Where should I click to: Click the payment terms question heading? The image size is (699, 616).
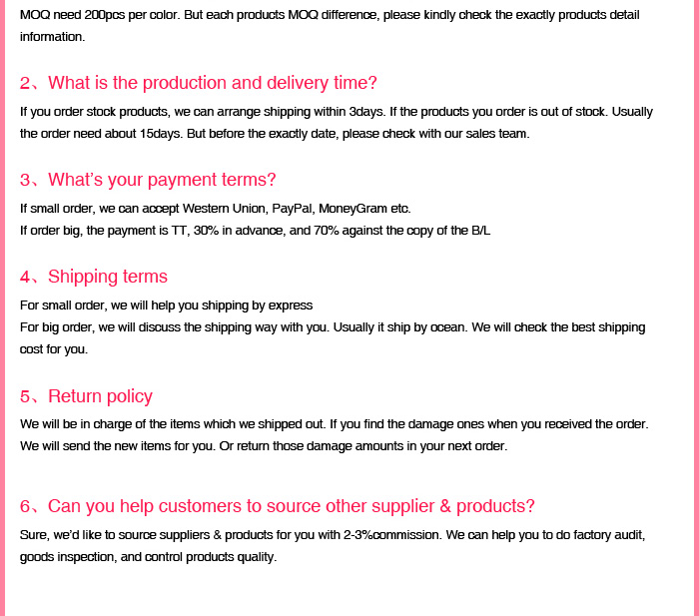tap(148, 180)
